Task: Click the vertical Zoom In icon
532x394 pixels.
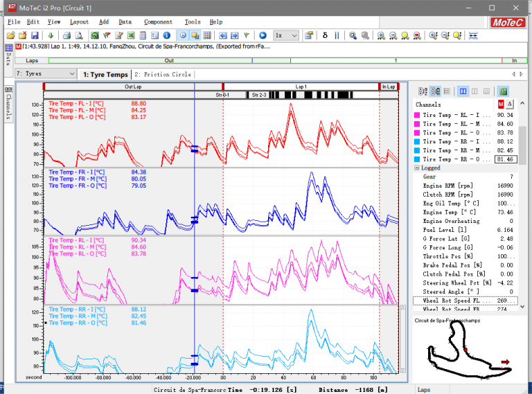Action: pos(433,35)
